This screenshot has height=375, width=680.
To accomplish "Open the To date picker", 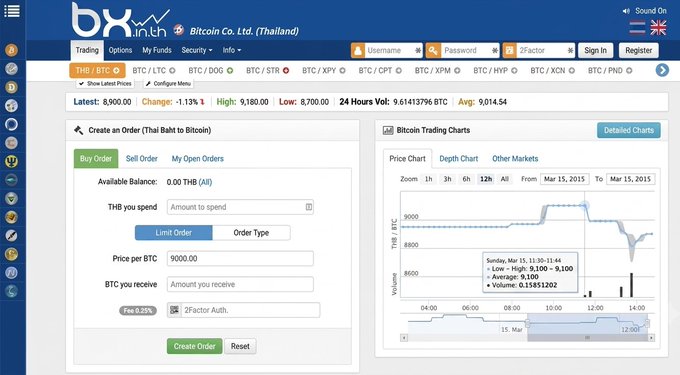I will (x=630, y=179).
